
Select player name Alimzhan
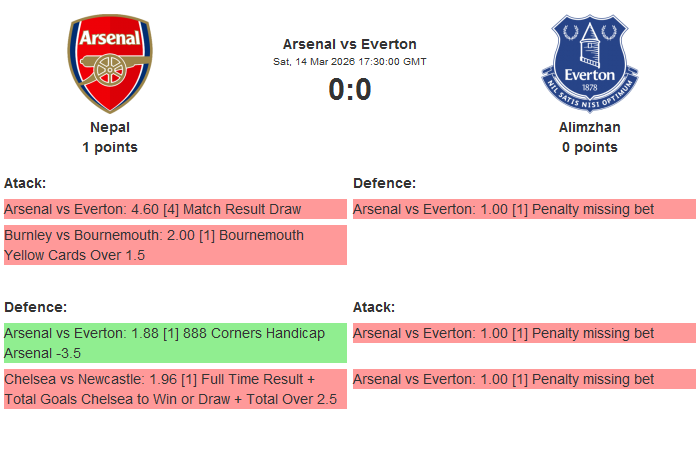(x=589, y=127)
